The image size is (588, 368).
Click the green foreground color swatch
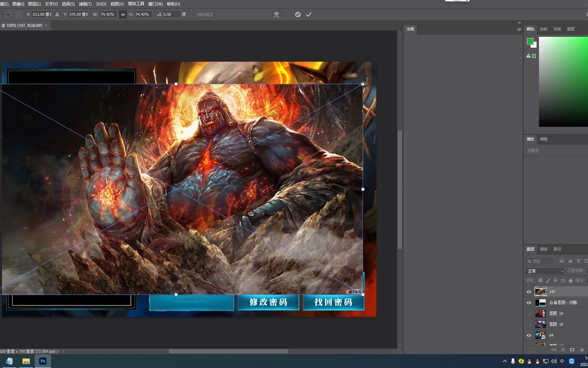(530, 41)
